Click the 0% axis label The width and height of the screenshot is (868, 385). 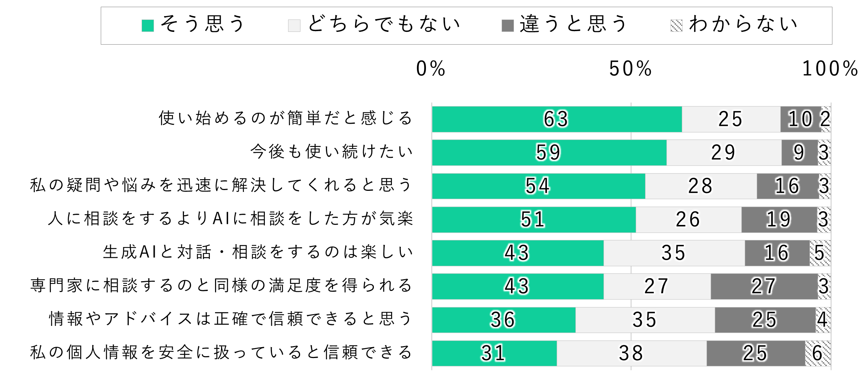point(431,69)
